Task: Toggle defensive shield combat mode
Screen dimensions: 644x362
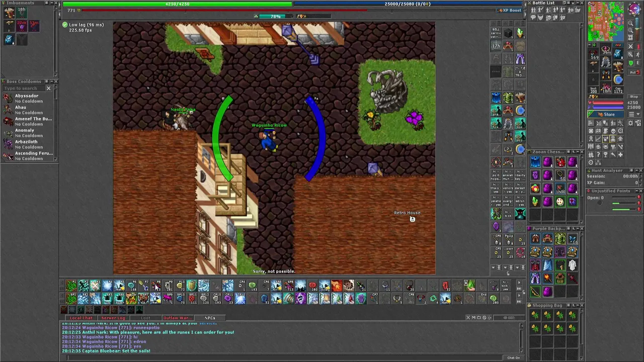Action: 630,63
